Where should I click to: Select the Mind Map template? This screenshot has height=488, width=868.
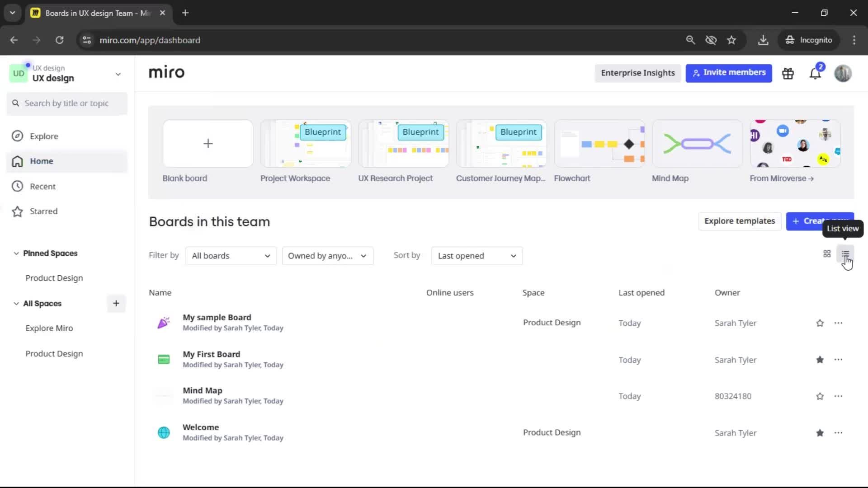point(697,144)
